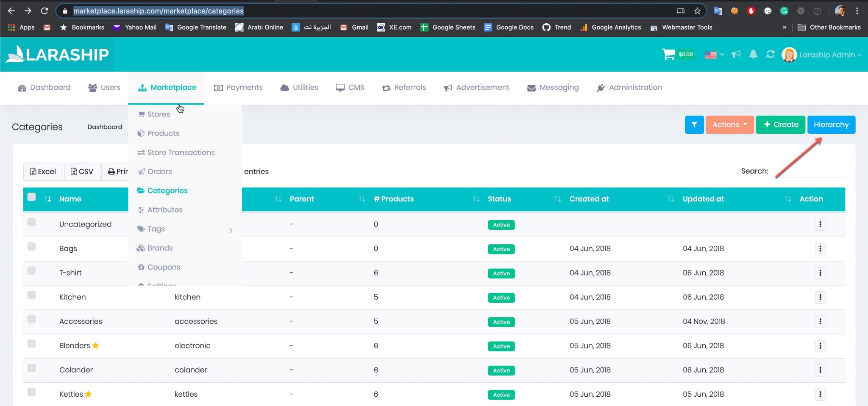Reload the page in browser

pos(45,11)
